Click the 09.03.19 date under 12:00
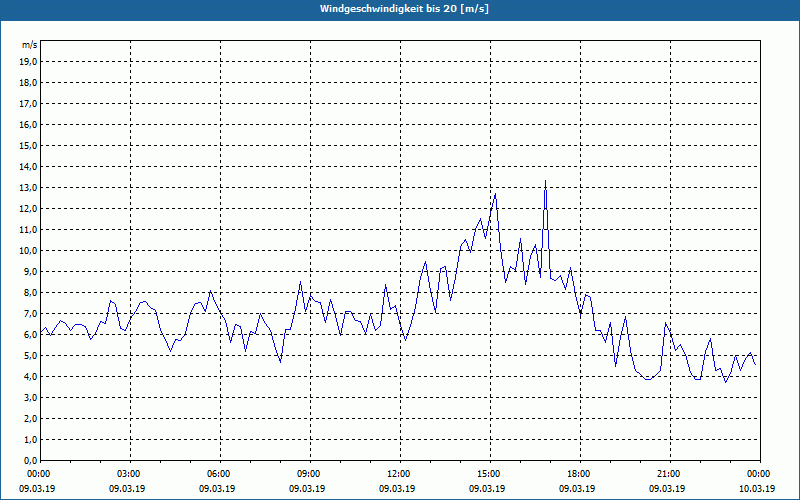This screenshot has height=500, width=800. (x=397, y=489)
